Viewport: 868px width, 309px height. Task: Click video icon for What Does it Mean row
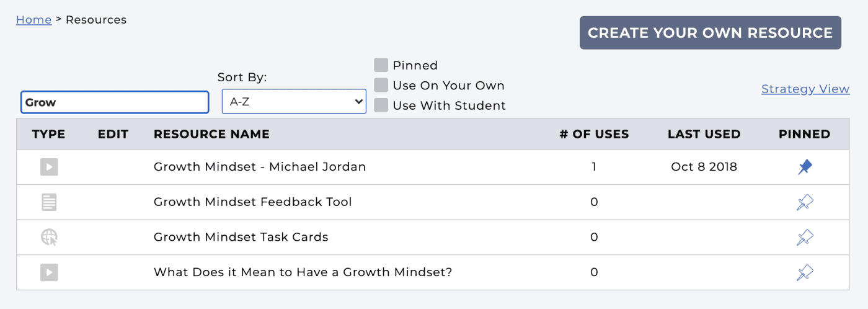(x=49, y=272)
